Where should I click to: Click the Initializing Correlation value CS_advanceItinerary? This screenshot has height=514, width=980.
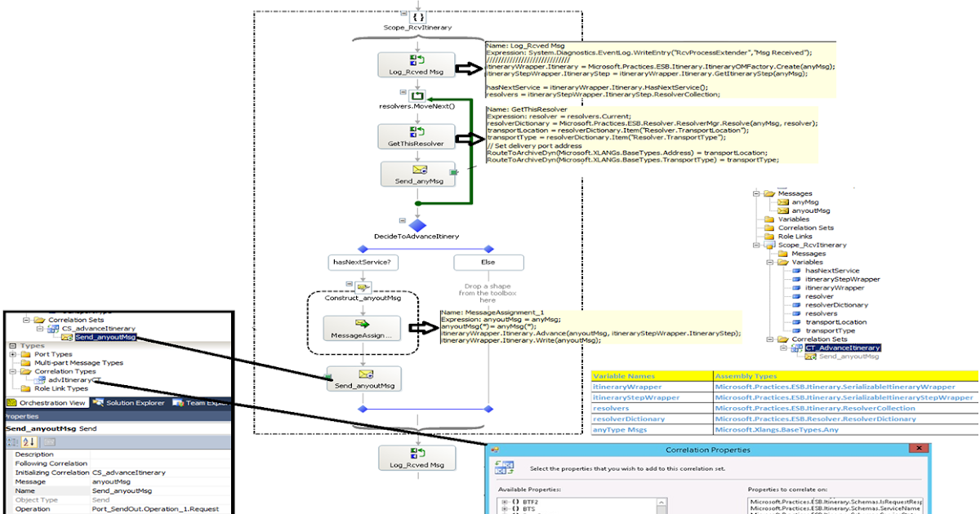coord(127,472)
